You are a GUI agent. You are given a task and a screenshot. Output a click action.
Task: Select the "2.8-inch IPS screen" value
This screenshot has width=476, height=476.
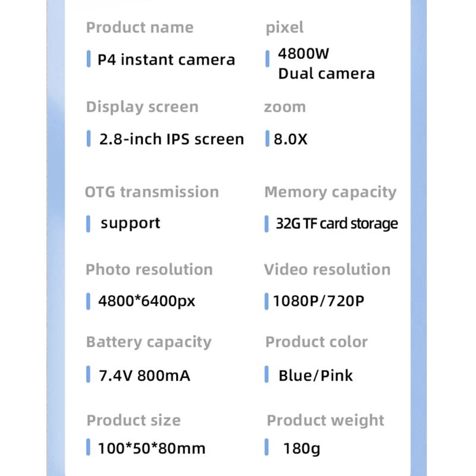coord(171,139)
